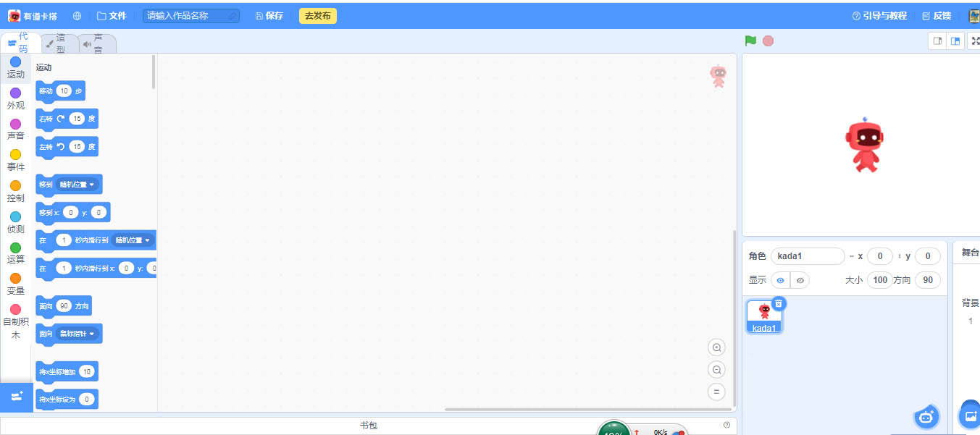
Task: Click the red robot on the stage
Action: [x=865, y=145]
